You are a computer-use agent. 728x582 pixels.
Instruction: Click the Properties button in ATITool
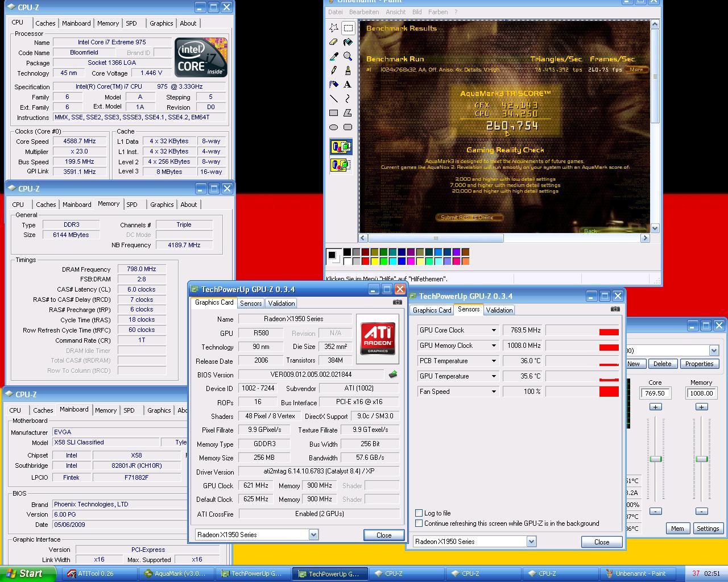[699, 364]
